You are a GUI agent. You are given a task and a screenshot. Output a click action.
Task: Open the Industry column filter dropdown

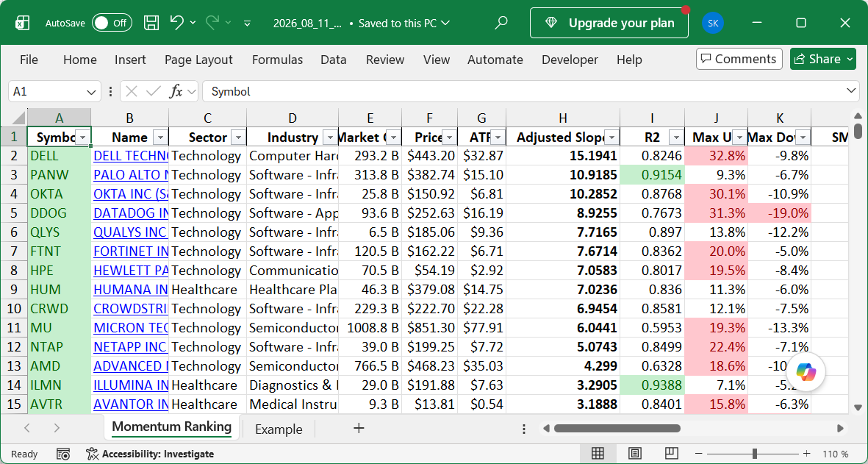(329, 138)
